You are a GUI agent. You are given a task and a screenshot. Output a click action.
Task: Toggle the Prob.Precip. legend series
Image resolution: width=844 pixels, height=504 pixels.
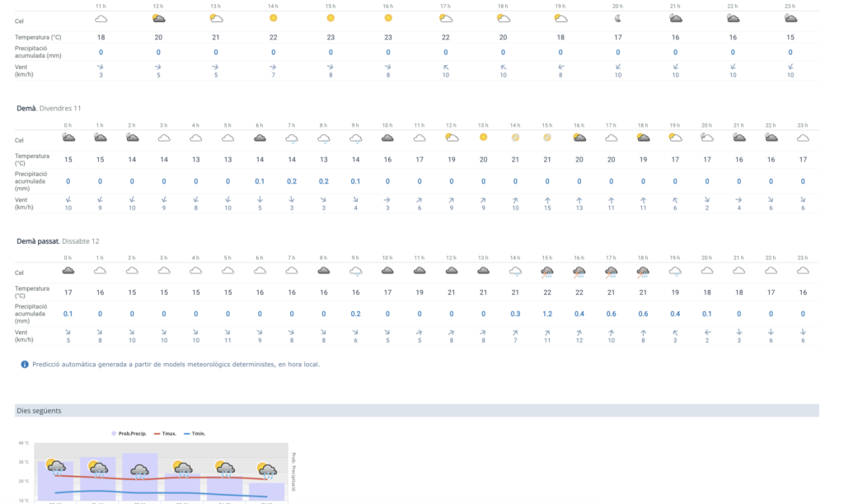tap(129, 433)
